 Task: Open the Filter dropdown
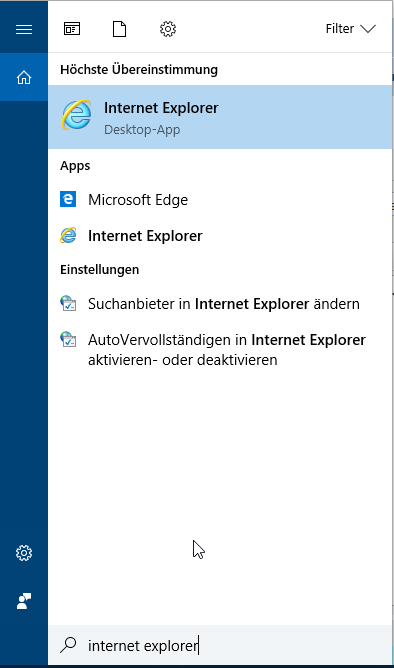351,29
